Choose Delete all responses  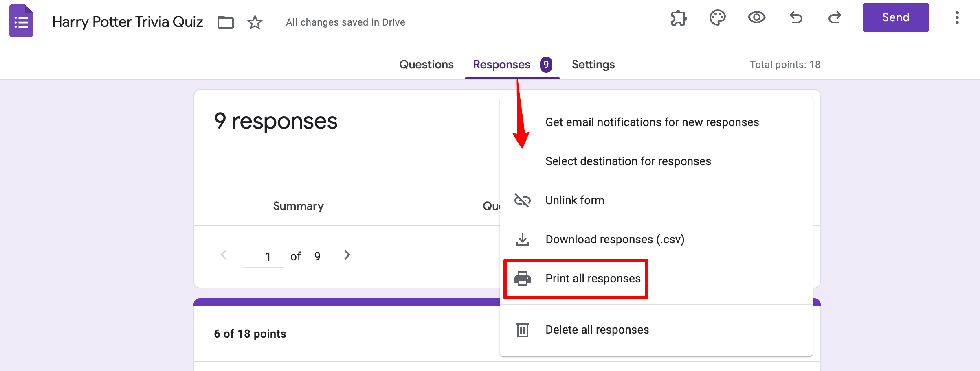[x=656, y=330]
